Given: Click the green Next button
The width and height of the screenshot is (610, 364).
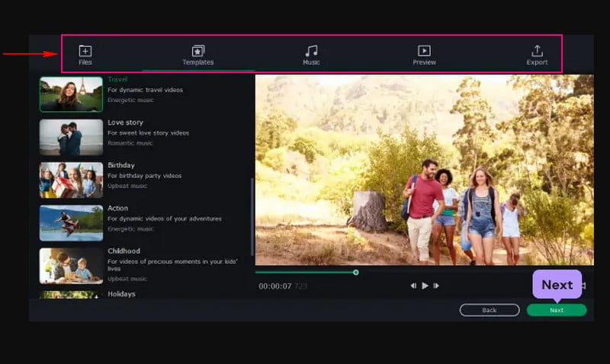Looking at the screenshot, I should pyautogui.click(x=557, y=310).
